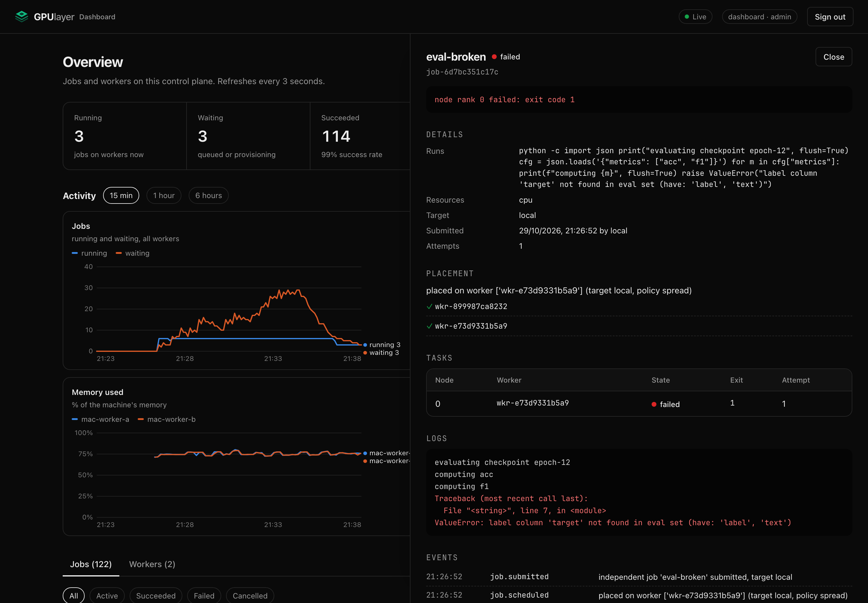Click the Sign out button

[830, 17]
